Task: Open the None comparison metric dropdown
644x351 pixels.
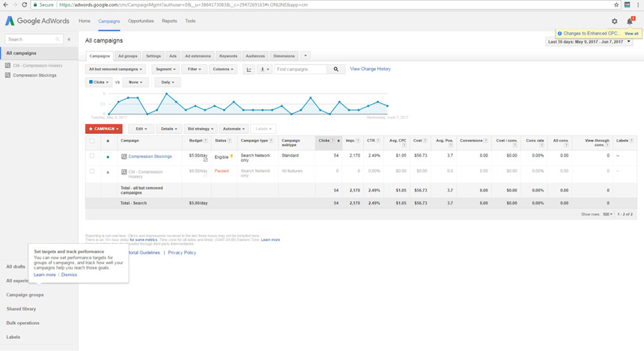Action: coord(135,82)
